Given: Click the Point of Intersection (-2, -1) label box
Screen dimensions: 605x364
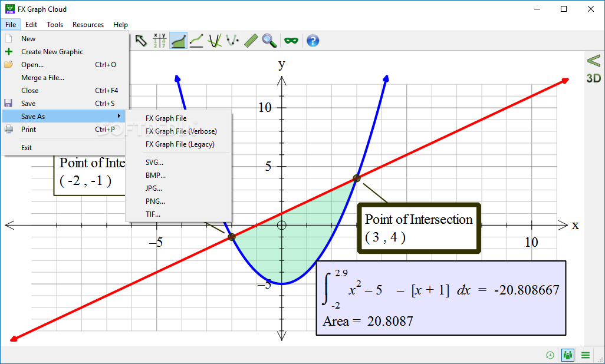Looking at the screenshot, I should pyautogui.click(x=90, y=174).
